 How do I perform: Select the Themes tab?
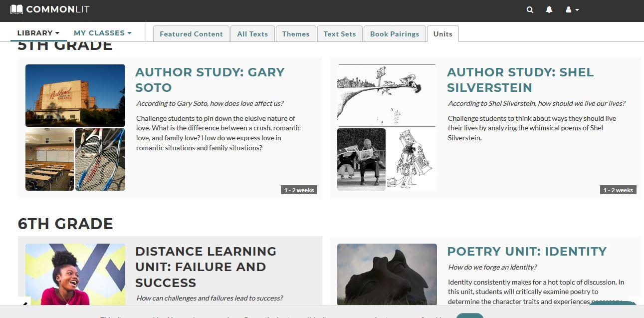296,34
